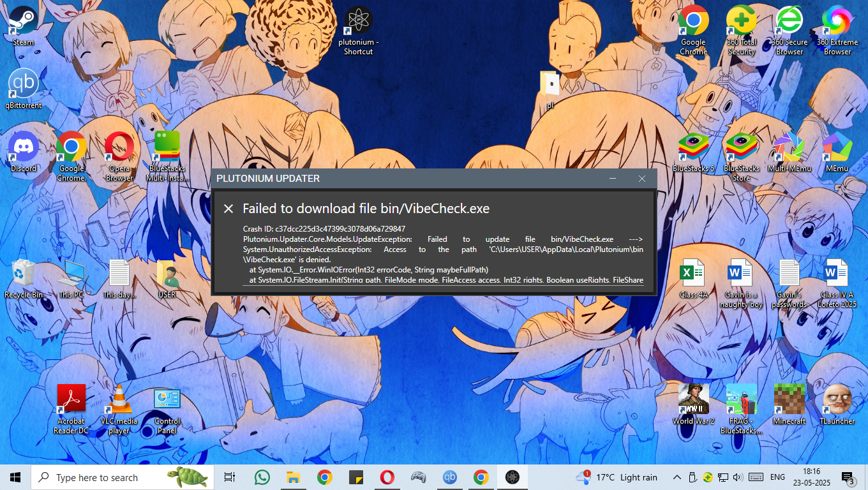Select the 'Gavin is a naughty boy' Word file

click(742, 283)
